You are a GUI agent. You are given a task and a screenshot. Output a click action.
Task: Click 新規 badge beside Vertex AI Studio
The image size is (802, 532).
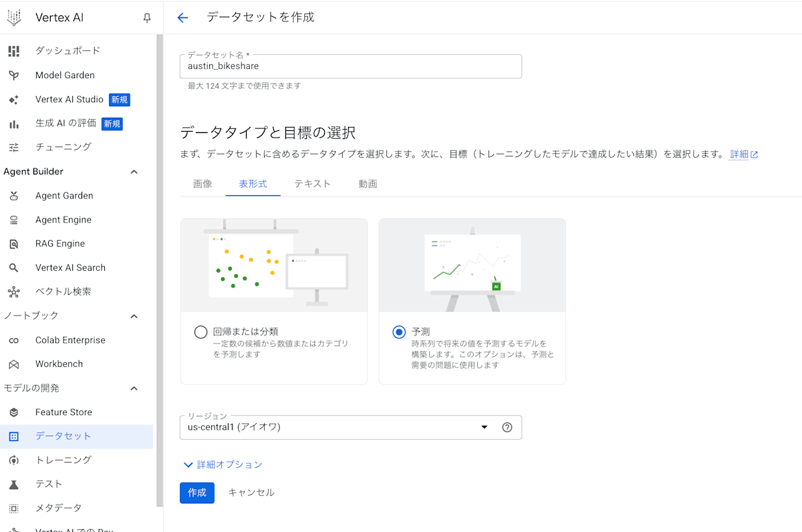click(120, 100)
